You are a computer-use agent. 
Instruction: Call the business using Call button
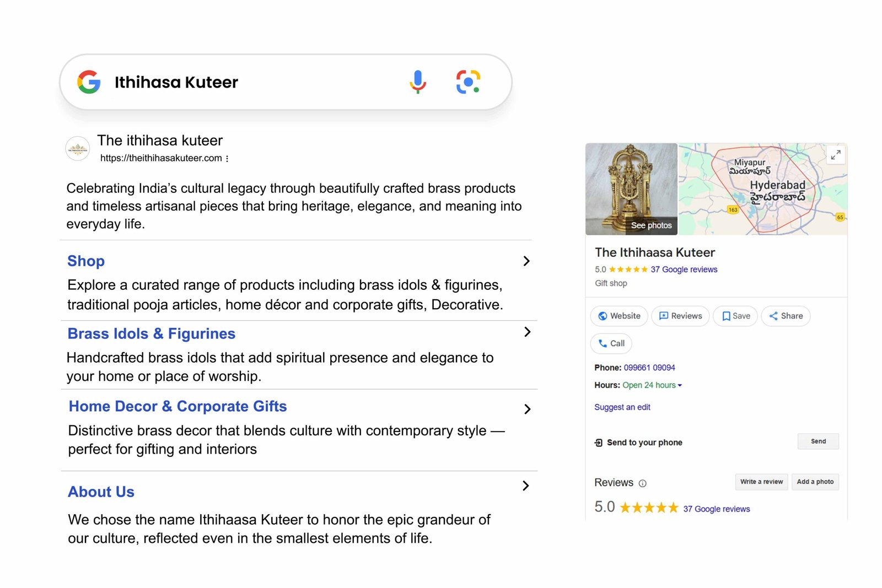click(x=611, y=343)
